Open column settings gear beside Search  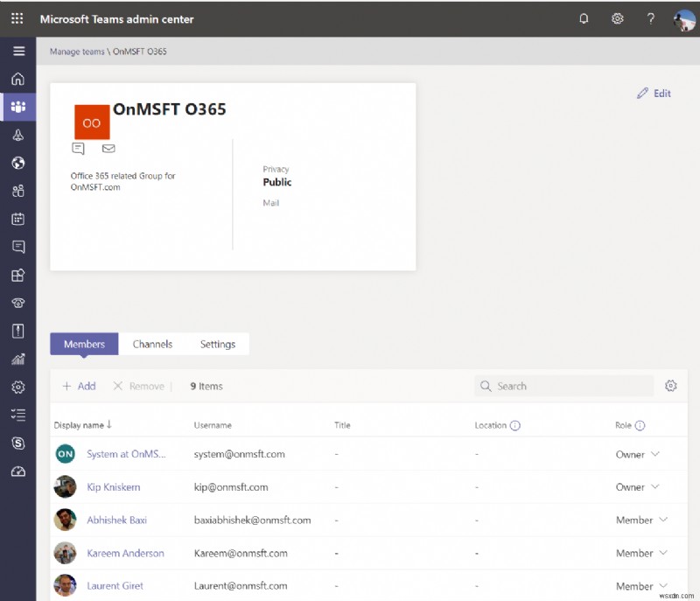point(671,386)
